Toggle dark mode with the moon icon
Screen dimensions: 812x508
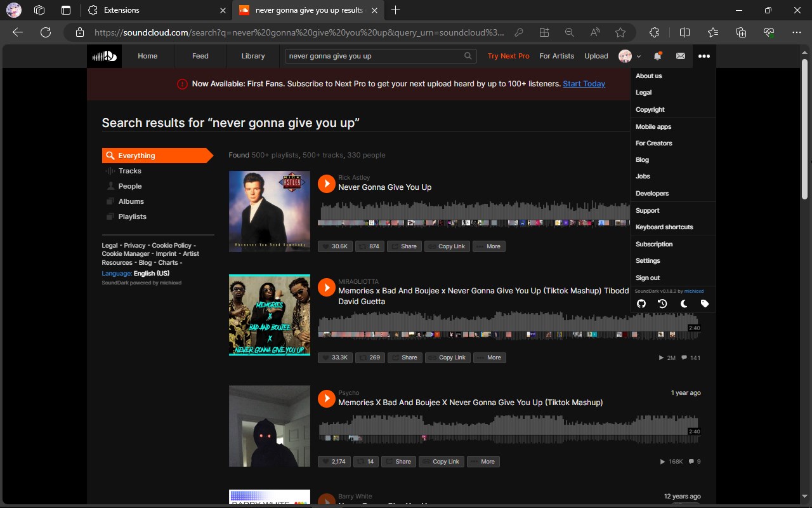pyautogui.click(x=684, y=304)
